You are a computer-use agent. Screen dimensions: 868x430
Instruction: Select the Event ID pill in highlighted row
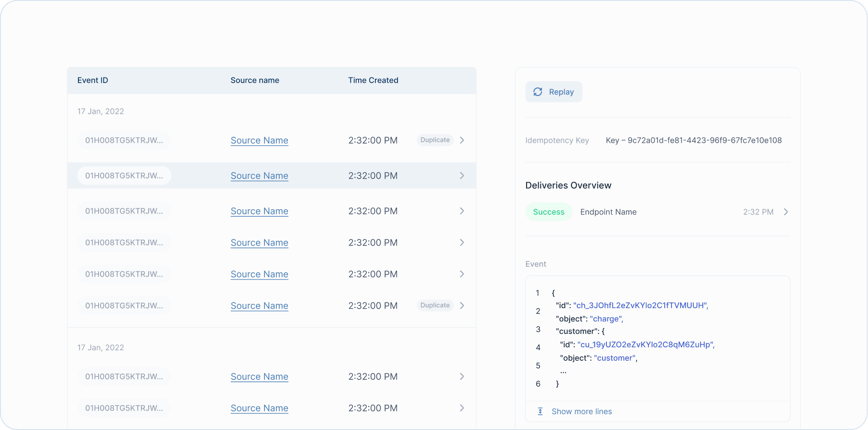(x=124, y=176)
